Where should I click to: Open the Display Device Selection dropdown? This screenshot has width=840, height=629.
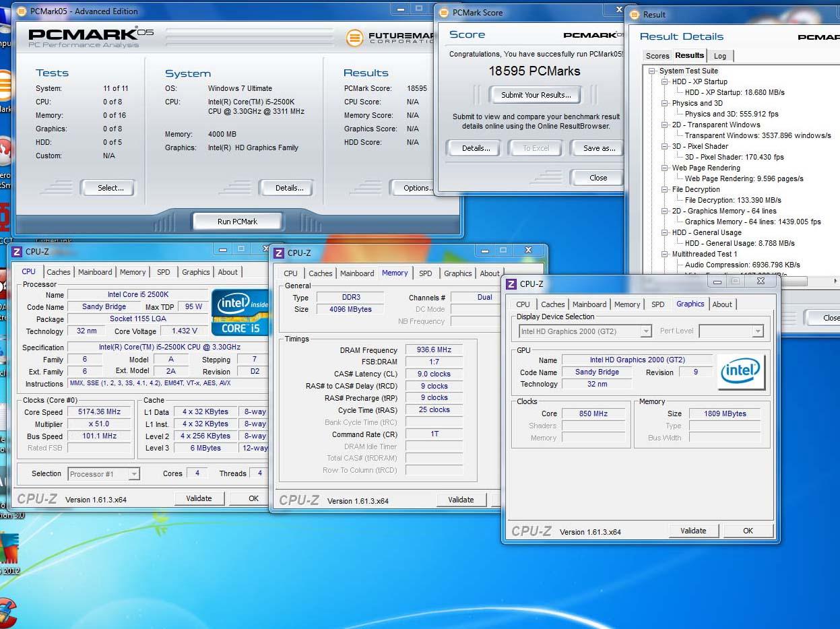(x=646, y=331)
